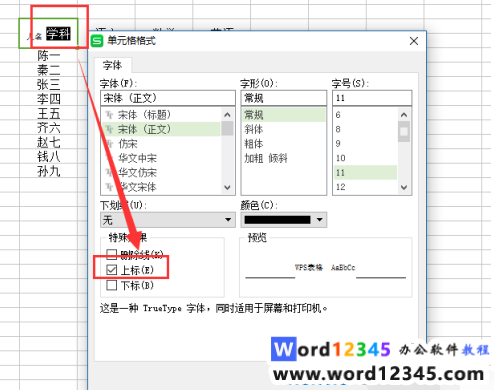
Task: Select cell containing 孙九
Action: coord(49,172)
